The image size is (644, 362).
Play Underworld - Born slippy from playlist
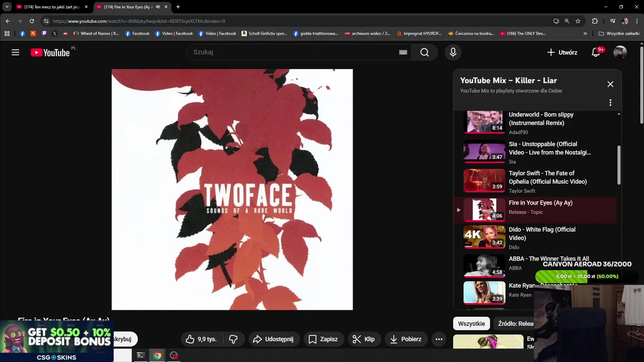tap(535, 122)
